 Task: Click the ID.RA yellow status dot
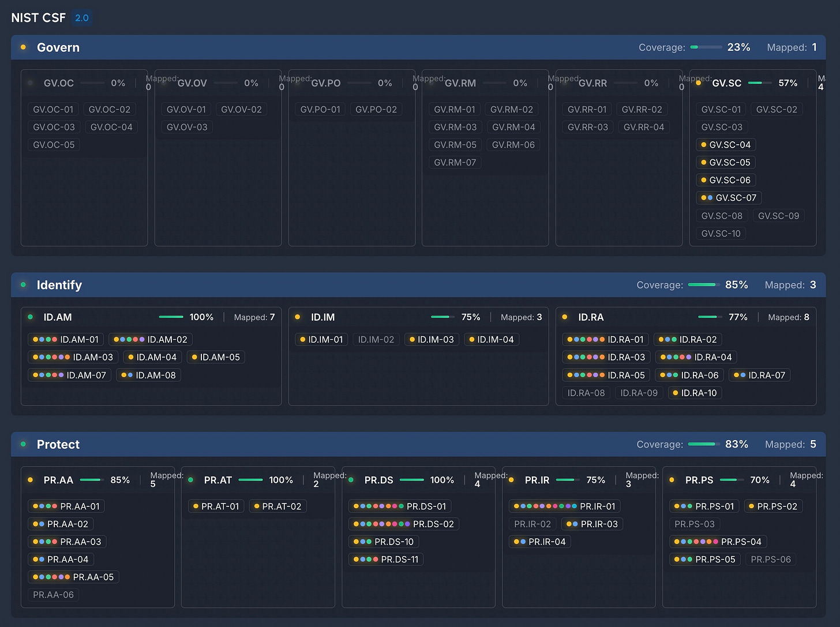click(565, 317)
